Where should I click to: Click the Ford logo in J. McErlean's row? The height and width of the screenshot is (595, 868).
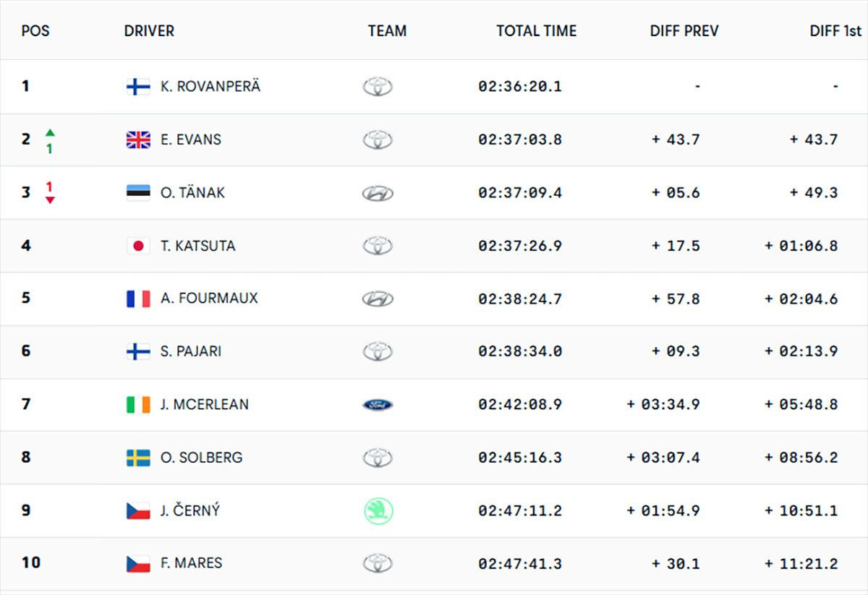pyautogui.click(x=378, y=405)
